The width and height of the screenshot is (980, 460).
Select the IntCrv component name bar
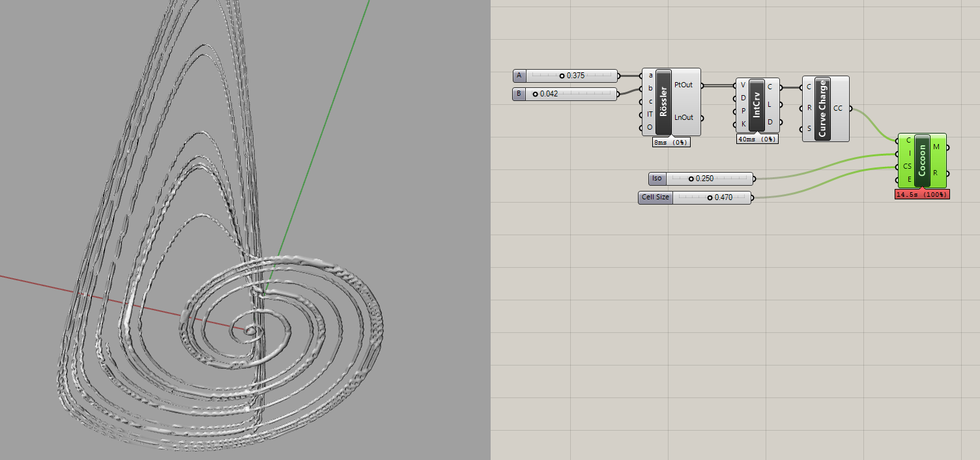click(x=757, y=106)
